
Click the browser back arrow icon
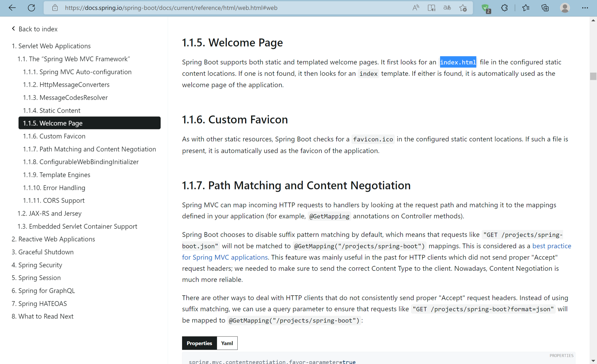tap(12, 8)
